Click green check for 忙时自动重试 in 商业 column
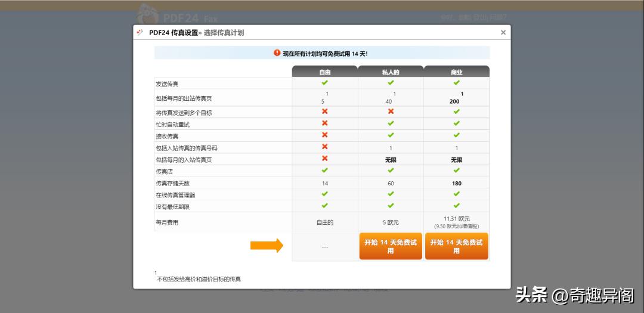This screenshot has height=313, width=644. (x=456, y=123)
